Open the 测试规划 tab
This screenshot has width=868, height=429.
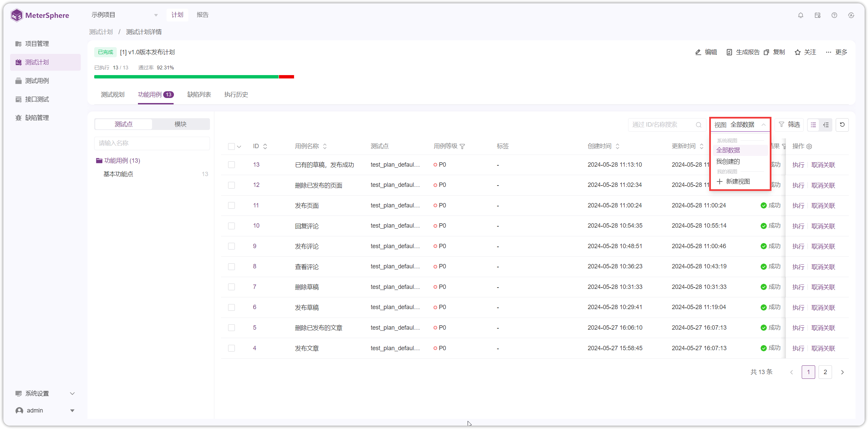point(113,94)
